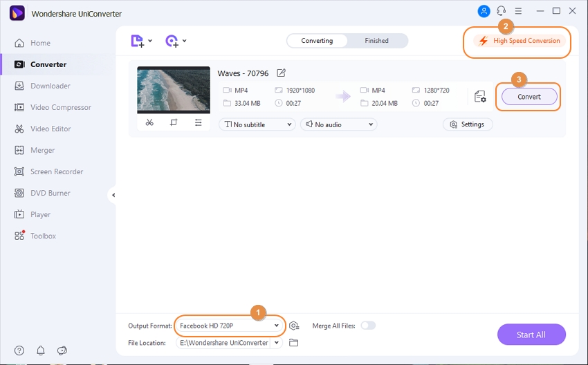Click the File Location path field
The image size is (588, 365).
223,342
